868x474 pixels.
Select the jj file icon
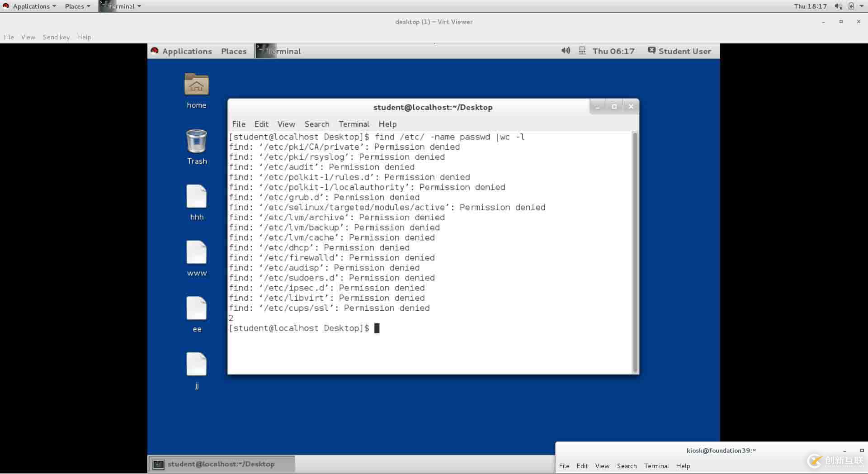[x=196, y=365]
